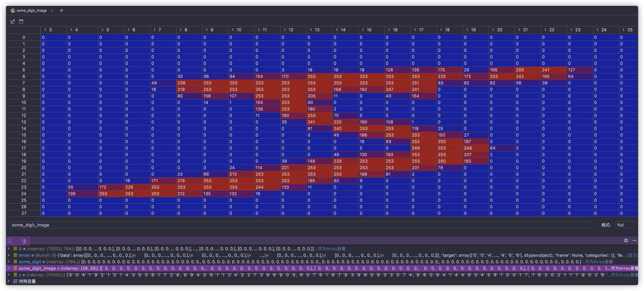Add a new tab with plus icon
The height and width of the screenshot is (291, 644).
tap(62, 10)
